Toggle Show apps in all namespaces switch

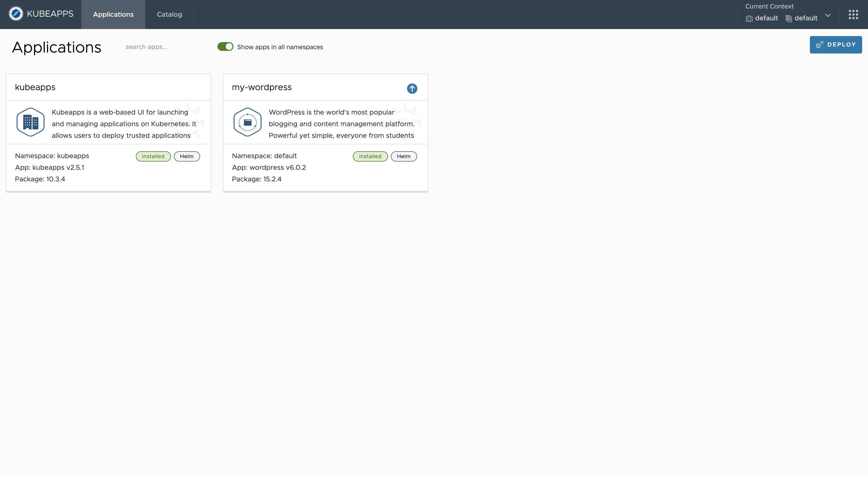click(225, 46)
